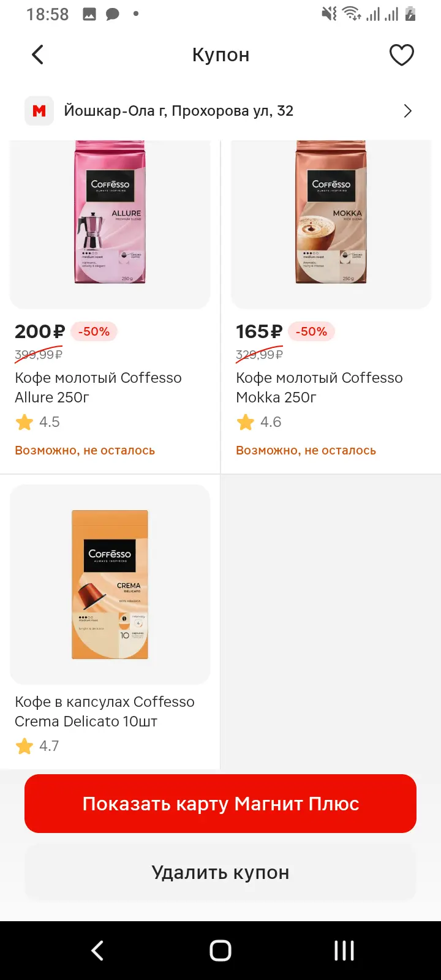This screenshot has height=980, width=441.
Task: Tap the back arrow in header
Action: click(x=37, y=55)
